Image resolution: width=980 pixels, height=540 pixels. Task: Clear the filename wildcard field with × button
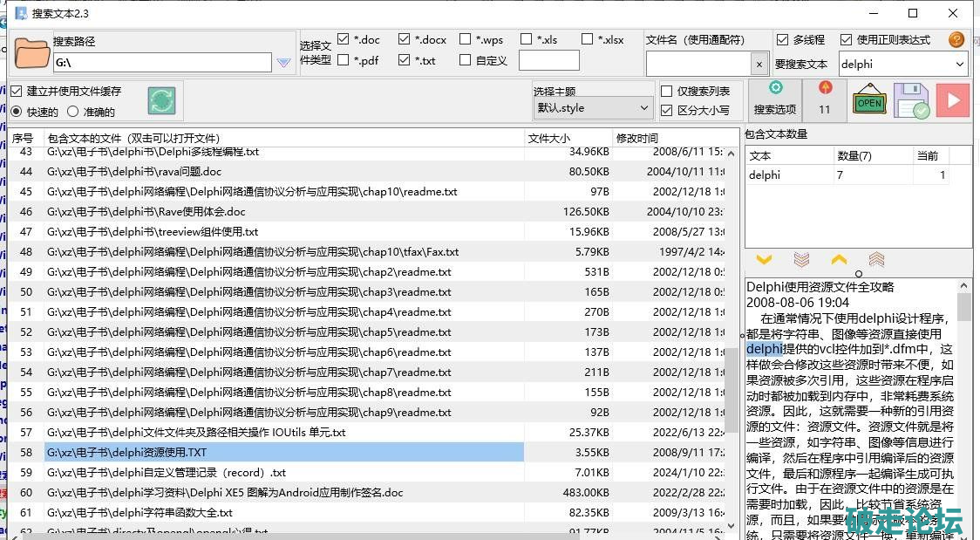pyautogui.click(x=759, y=65)
